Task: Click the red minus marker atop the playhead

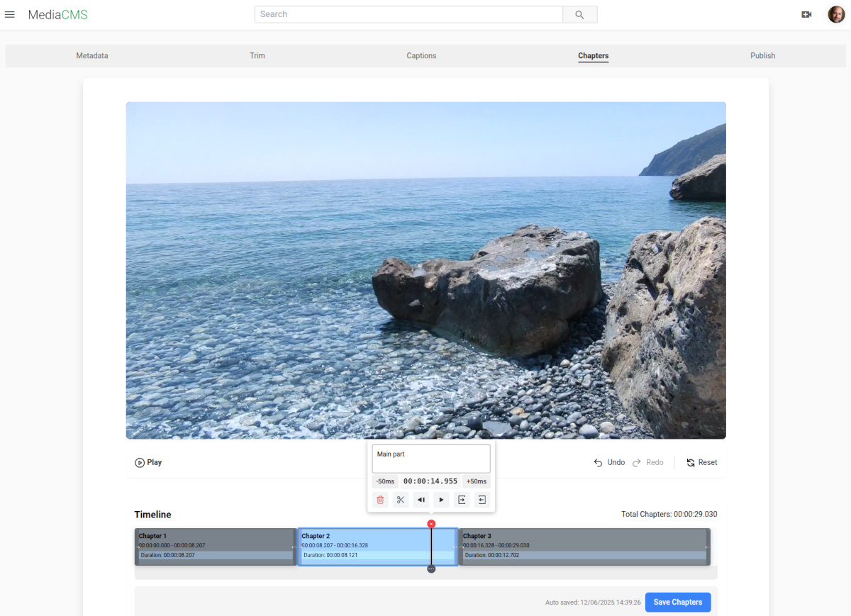Action: click(431, 524)
